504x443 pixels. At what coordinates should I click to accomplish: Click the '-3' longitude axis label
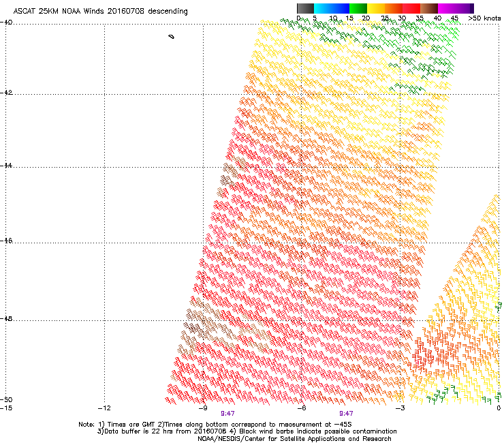point(400,408)
